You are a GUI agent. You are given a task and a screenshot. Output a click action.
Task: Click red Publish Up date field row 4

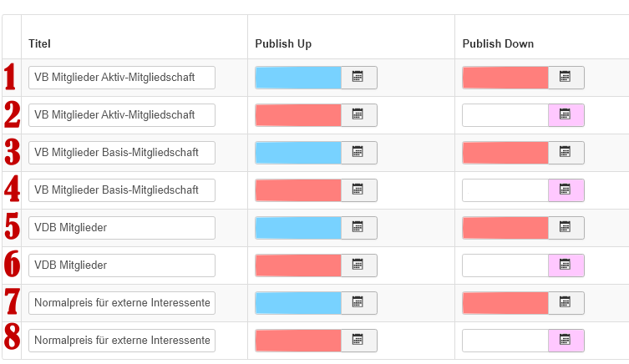pos(298,190)
